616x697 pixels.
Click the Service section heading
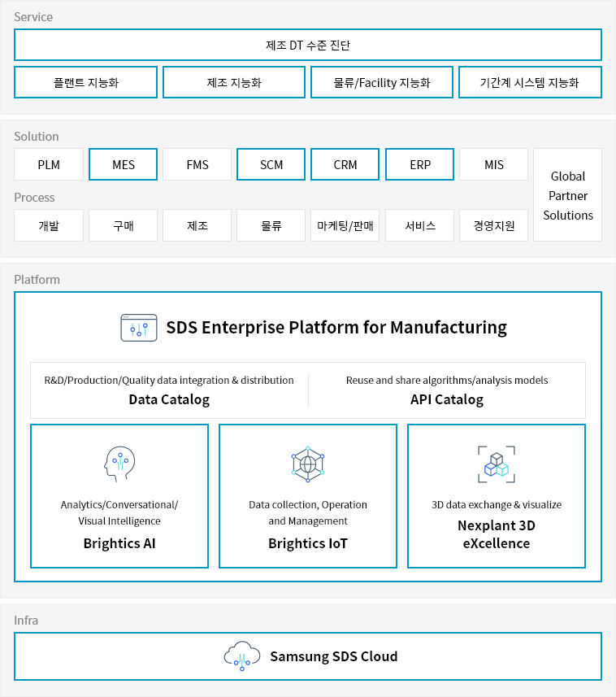pyautogui.click(x=33, y=17)
